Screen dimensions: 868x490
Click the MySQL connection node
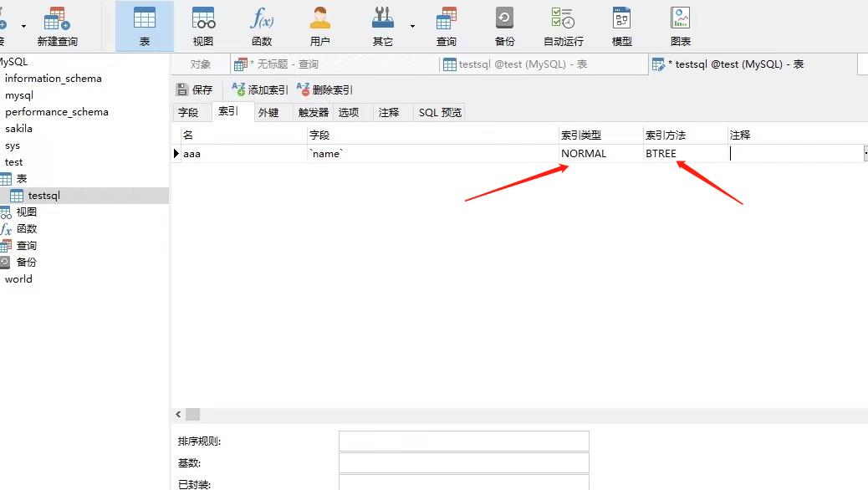(x=13, y=61)
